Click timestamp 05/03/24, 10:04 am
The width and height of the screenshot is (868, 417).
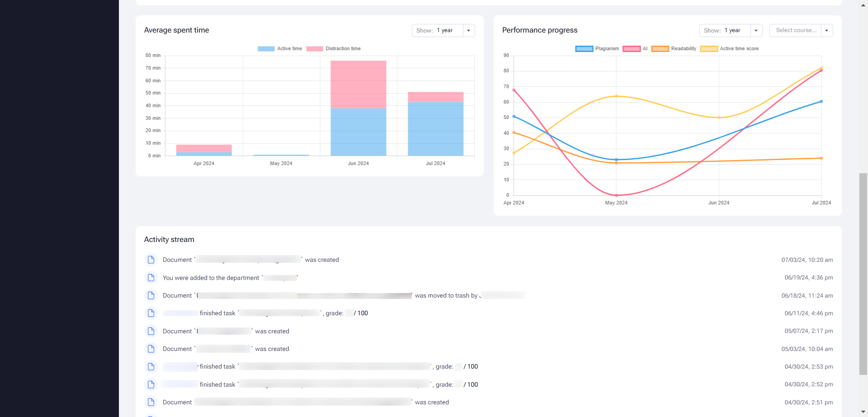pos(807,349)
